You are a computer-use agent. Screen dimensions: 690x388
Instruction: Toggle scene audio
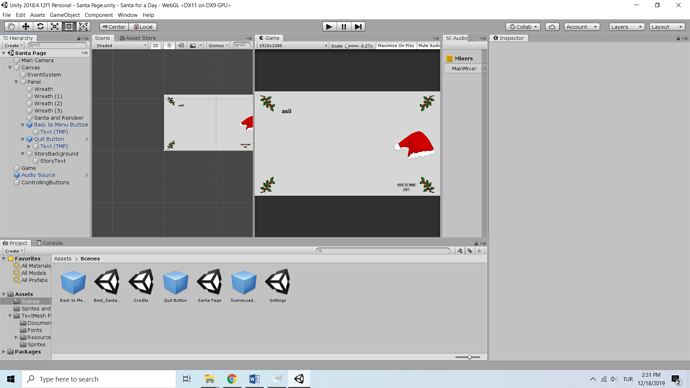click(181, 45)
